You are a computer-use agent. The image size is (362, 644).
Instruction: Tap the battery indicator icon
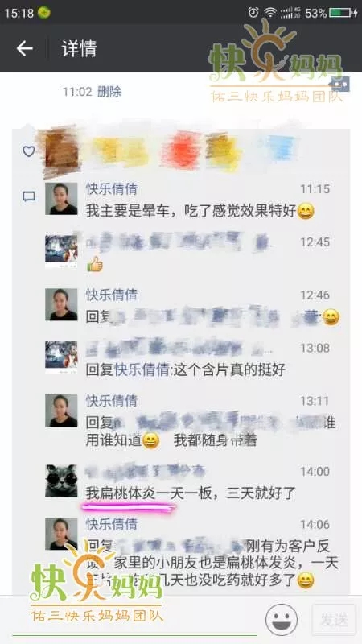343,13
